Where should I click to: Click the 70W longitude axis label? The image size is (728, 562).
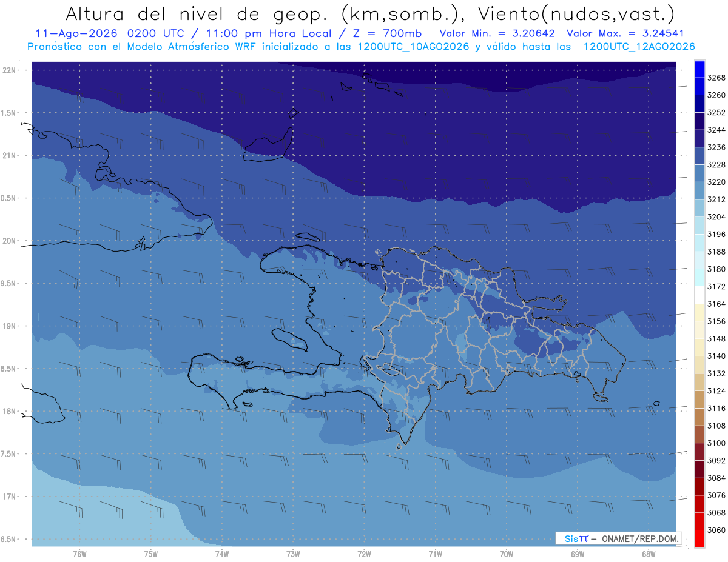pyautogui.click(x=507, y=554)
